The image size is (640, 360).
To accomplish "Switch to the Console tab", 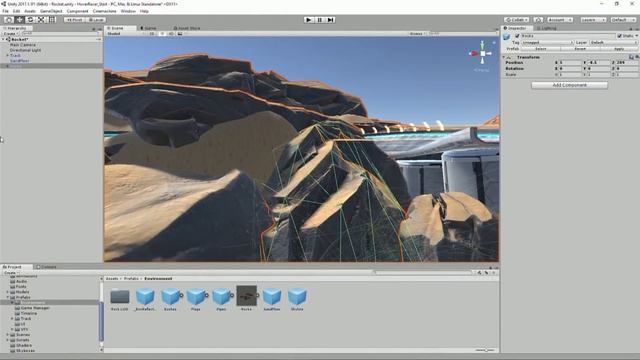I will 48,267.
